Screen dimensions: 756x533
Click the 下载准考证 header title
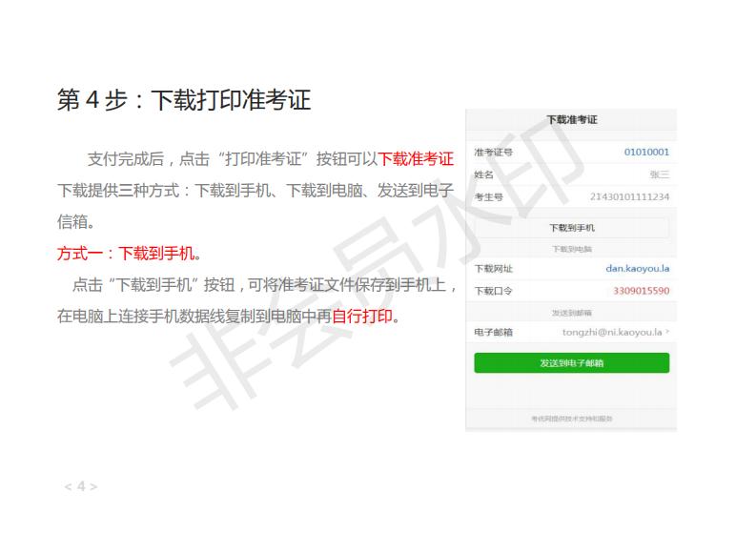[572, 119]
